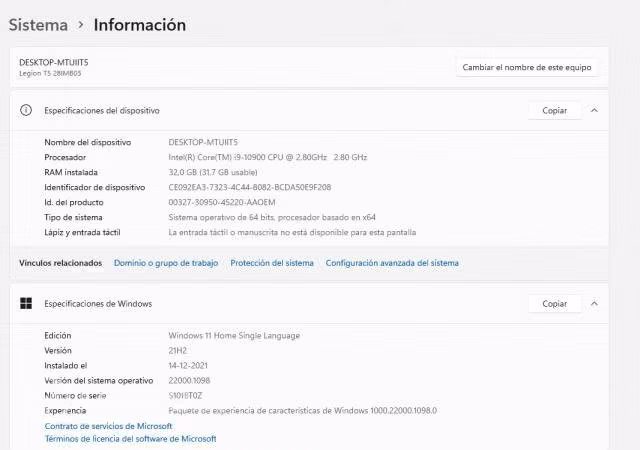Click the Versión del sistema operativo label
640x450 pixels.
(x=98, y=381)
